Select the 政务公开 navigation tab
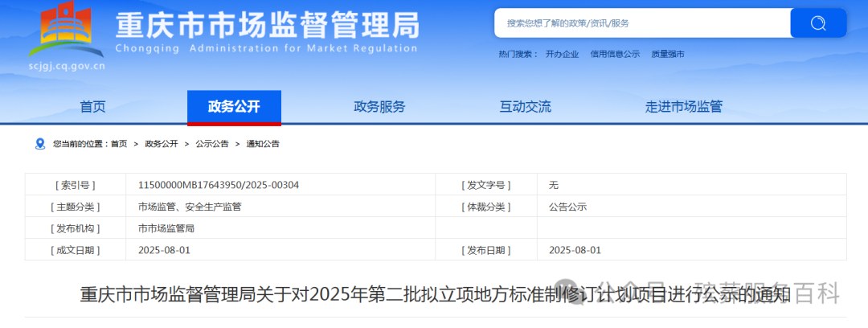Image resolution: width=868 pixels, height=328 pixels. point(234,107)
